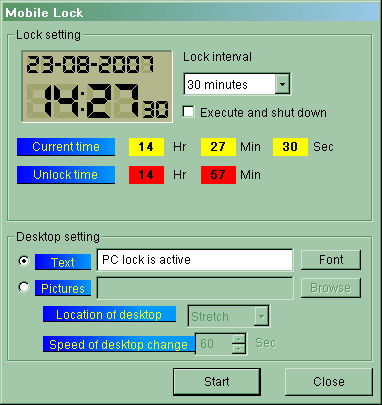382x405 pixels.
Task: Click the Speed of desktop change value field
Action: pos(214,344)
